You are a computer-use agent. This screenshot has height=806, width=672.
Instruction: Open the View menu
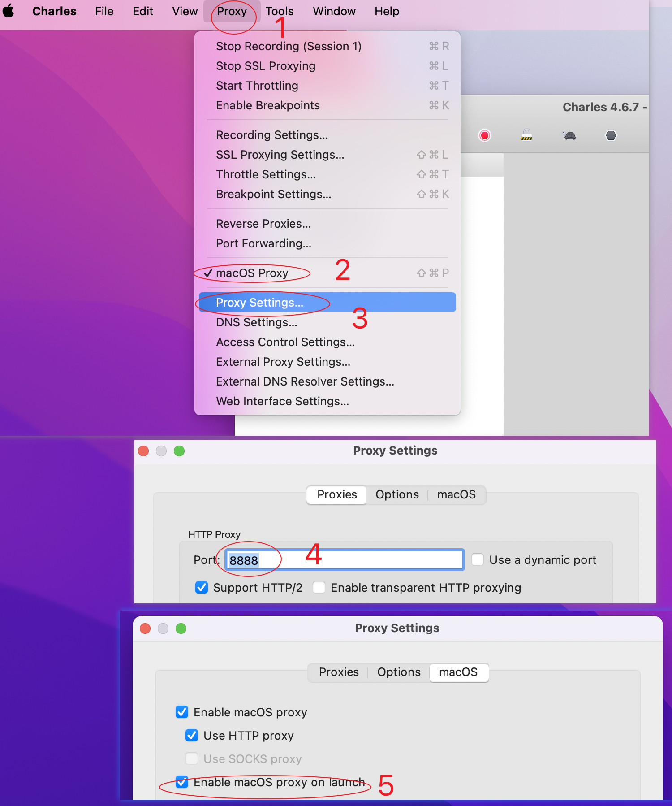(185, 11)
